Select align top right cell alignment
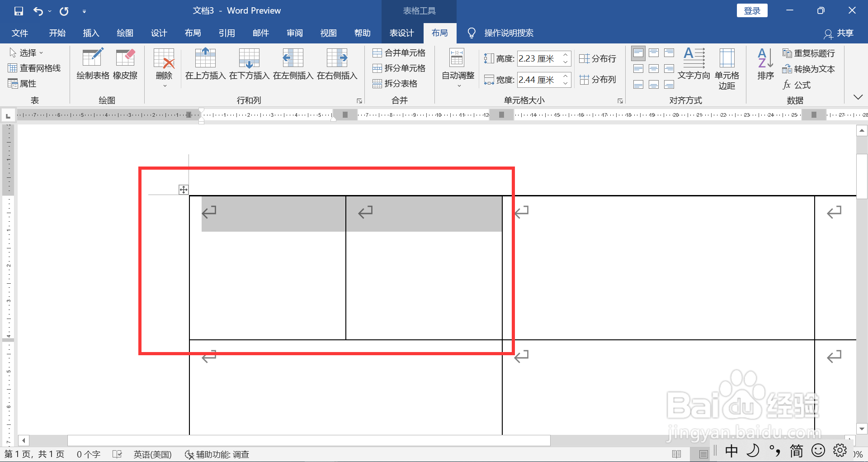This screenshot has width=868, height=462. 669,53
